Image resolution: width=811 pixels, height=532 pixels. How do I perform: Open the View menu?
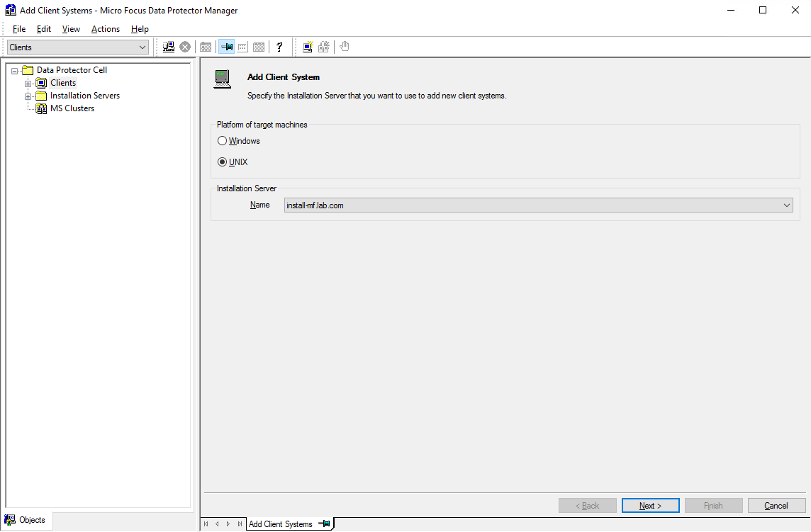pyautogui.click(x=72, y=29)
